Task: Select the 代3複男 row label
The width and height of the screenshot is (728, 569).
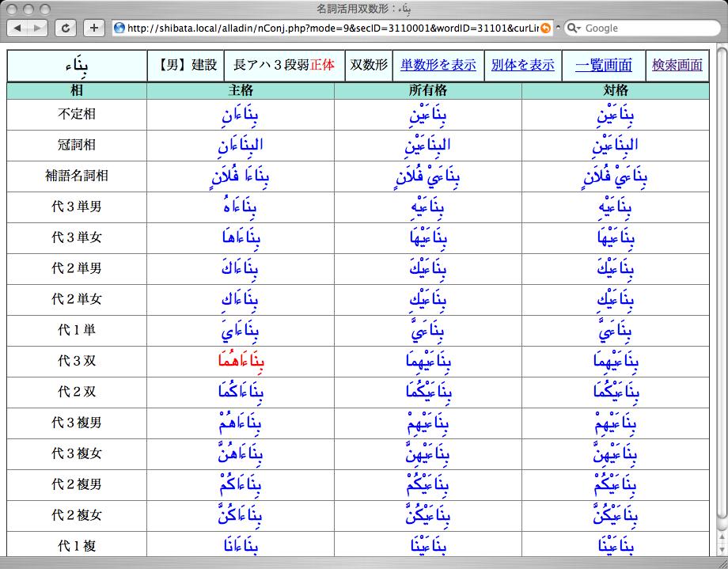Action: click(x=77, y=423)
